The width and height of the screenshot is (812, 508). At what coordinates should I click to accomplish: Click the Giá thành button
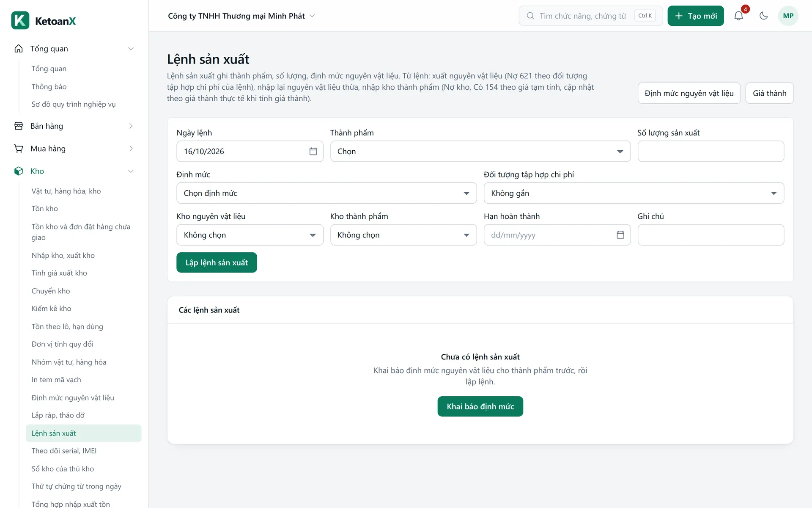point(769,93)
